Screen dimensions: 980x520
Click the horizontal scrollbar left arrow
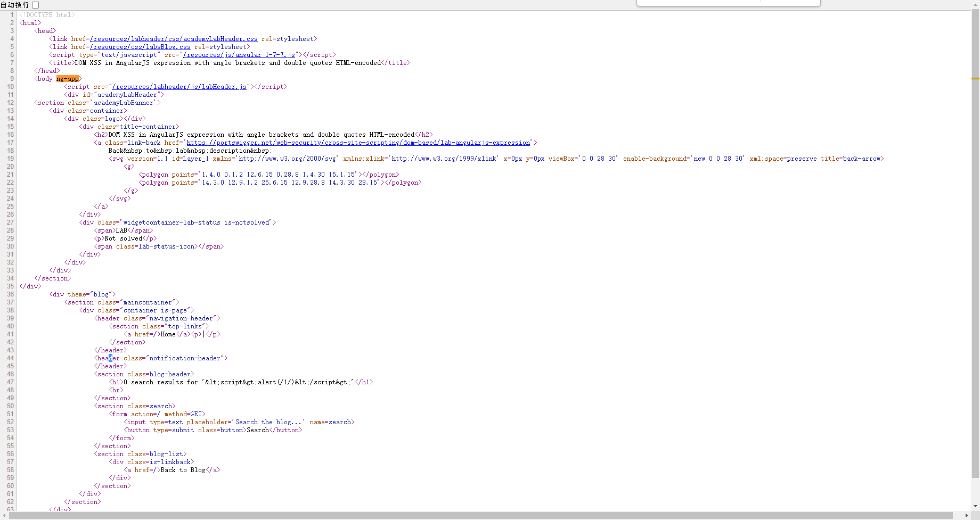click(4, 516)
